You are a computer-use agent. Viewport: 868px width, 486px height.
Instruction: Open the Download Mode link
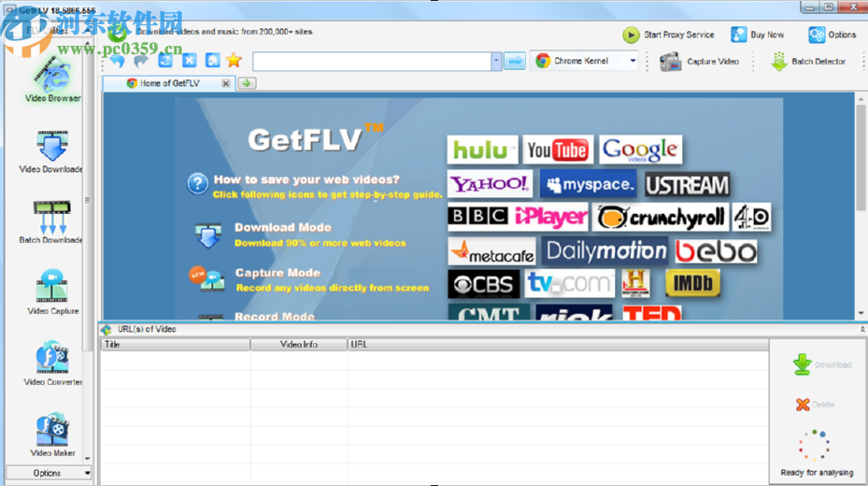pyautogui.click(x=283, y=227)
